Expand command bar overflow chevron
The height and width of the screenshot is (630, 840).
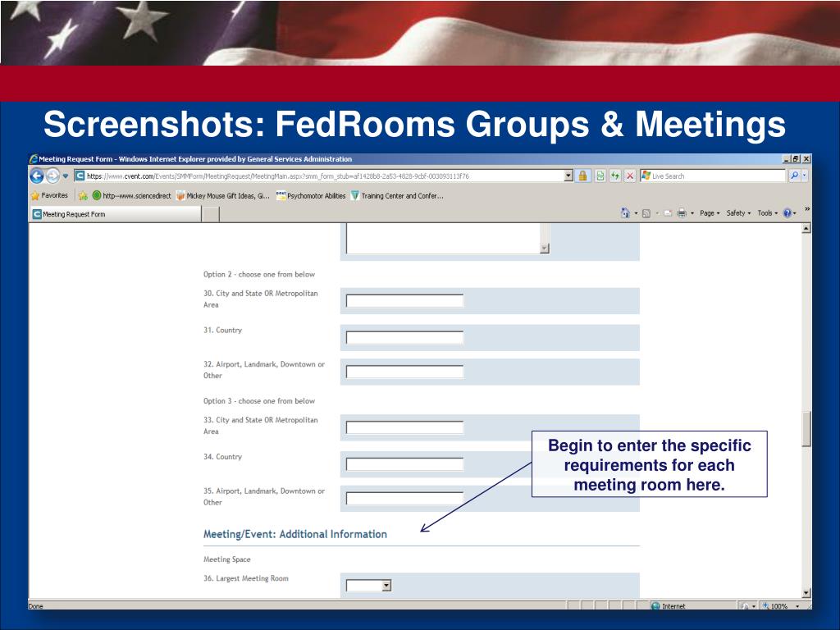point(807,209)
